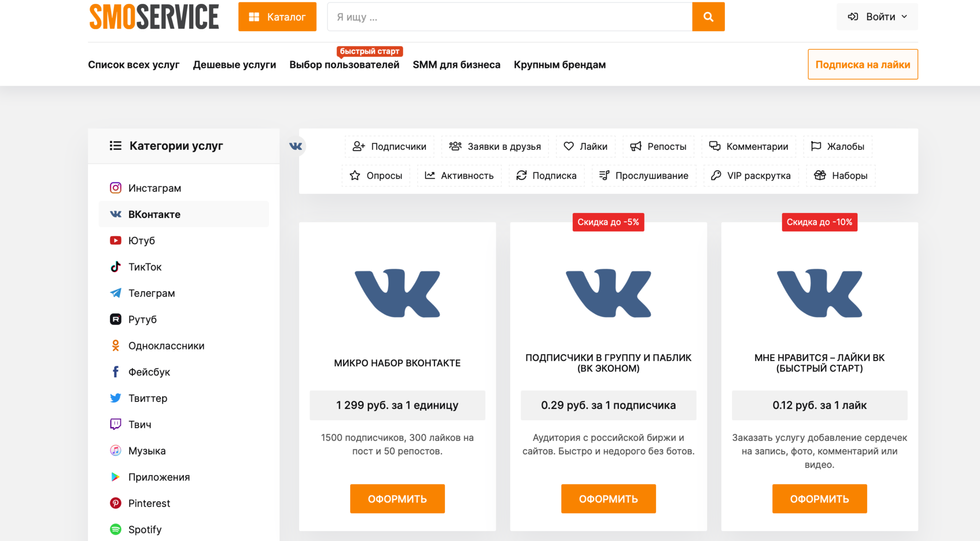Click VK logo on Мне нравится card
980x541 pixels.
(x=819, y=293)
